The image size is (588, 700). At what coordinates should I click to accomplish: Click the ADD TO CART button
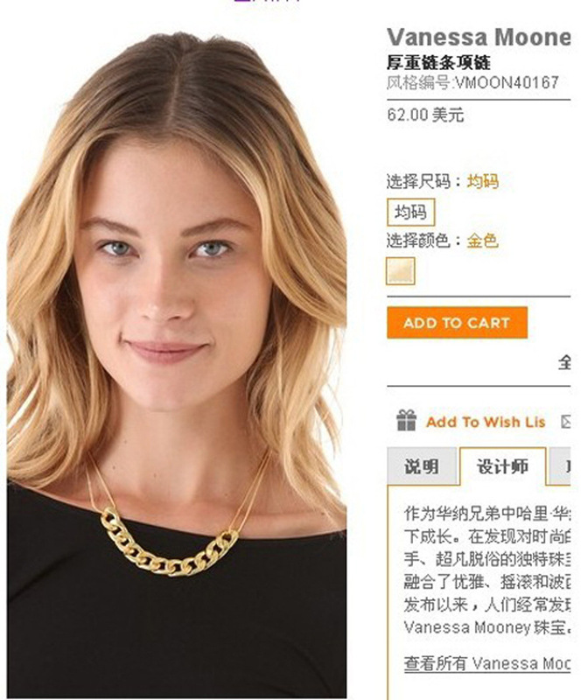coord(457,322)
